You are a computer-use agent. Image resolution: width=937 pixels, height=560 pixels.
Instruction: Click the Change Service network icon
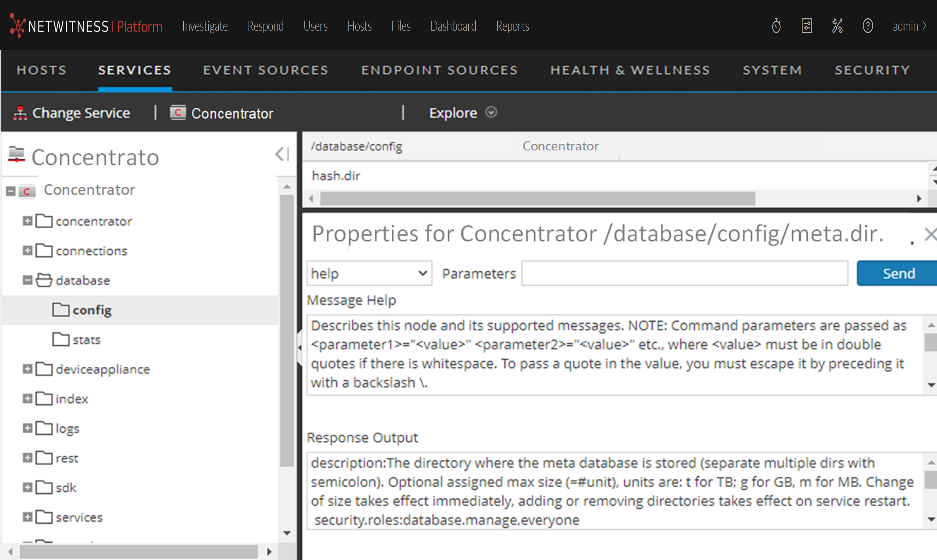pyautogui.click(x=20, y=113)
